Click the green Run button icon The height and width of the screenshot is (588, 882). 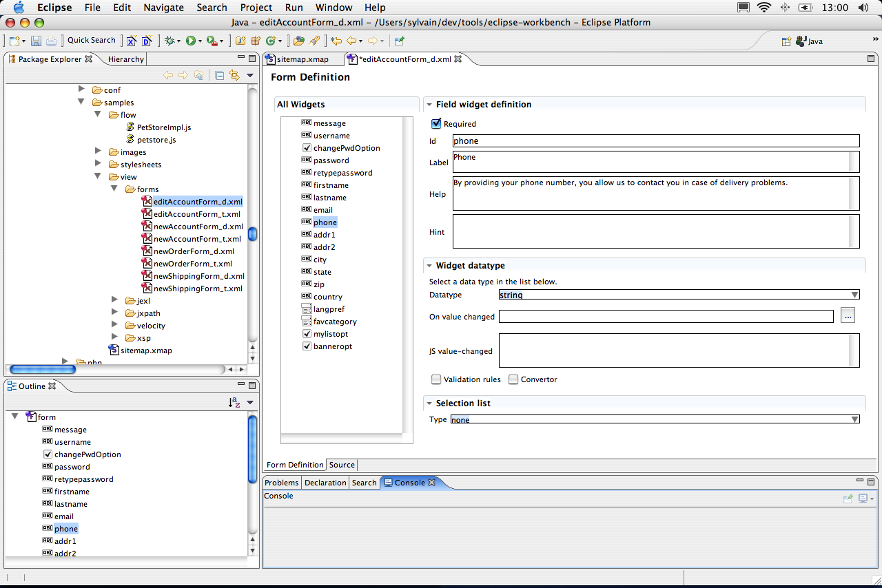click(190, 41)
